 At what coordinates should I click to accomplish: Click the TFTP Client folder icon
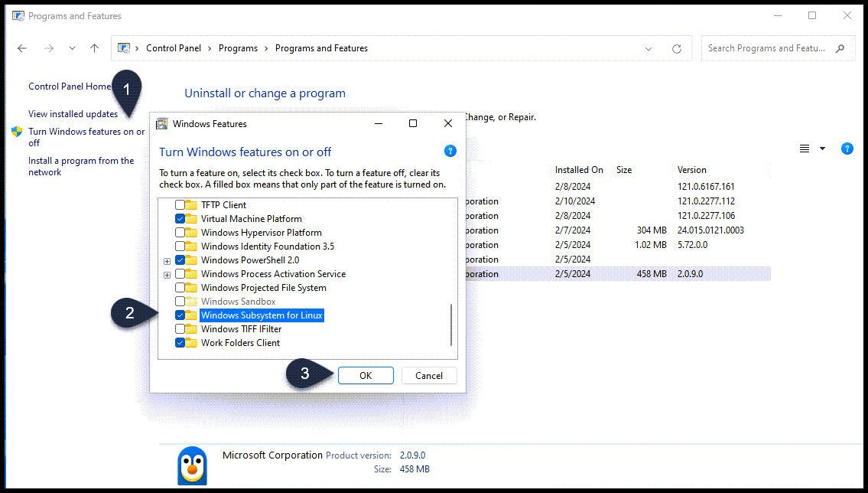[191, 205]
